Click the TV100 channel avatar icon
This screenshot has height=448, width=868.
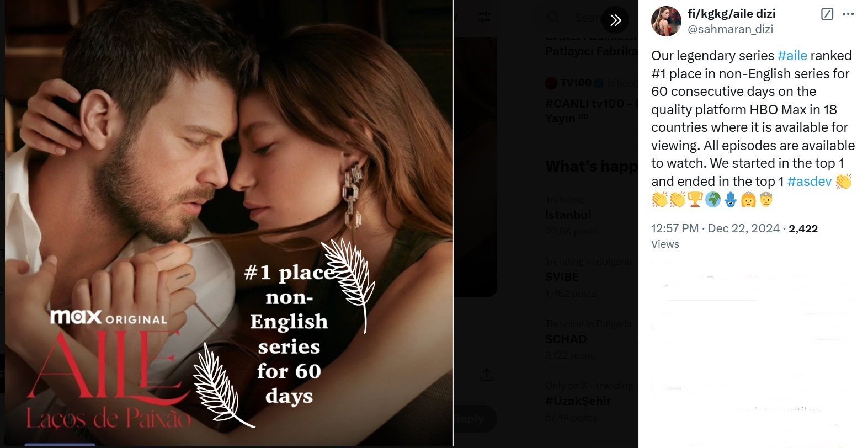[x=551, y=83]
